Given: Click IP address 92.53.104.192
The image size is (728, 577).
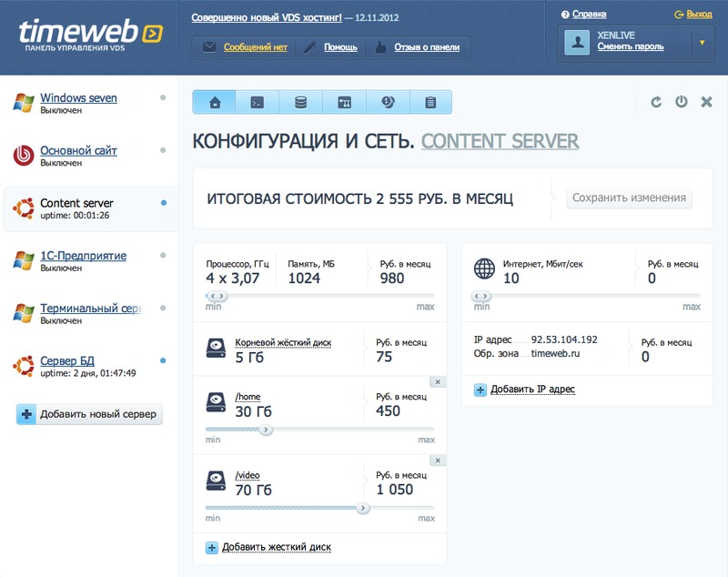Looking at the screenshot, I should tap(564, 339).
